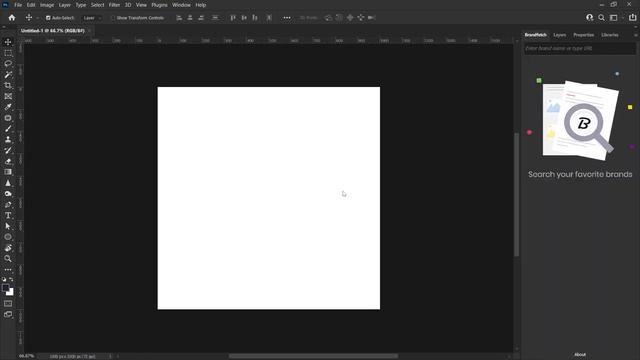Select the Path Selection tool

(8, 226)
